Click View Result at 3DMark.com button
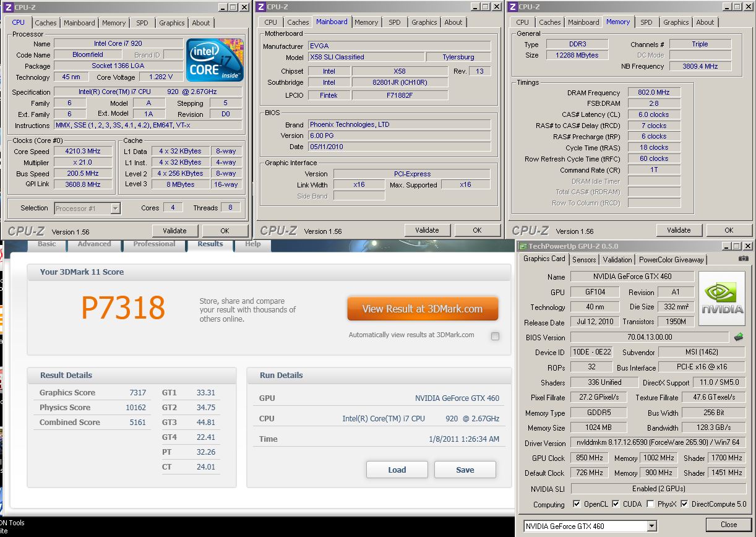 click(x=423, y=309)
